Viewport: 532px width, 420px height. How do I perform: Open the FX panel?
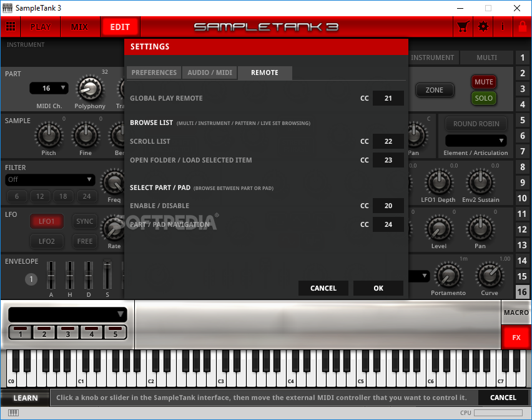coord(516,337)
